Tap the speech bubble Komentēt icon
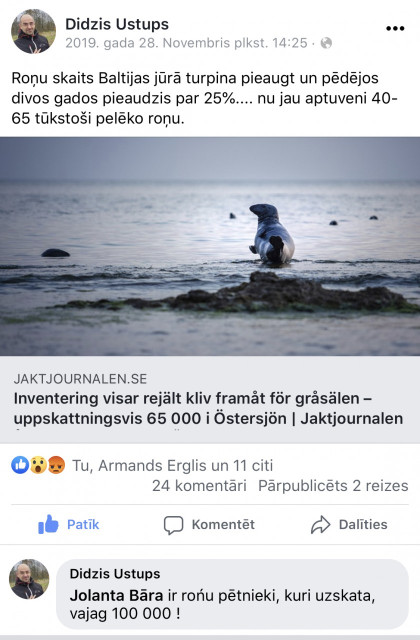This screenshot has height=640, width=420. [173, 525]
